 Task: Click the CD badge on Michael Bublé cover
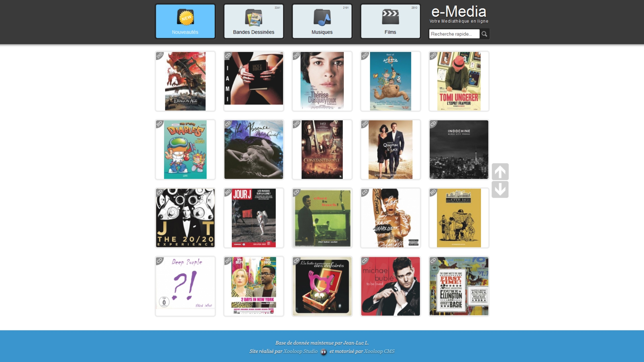pyautogui.click(x=364, y=260)
